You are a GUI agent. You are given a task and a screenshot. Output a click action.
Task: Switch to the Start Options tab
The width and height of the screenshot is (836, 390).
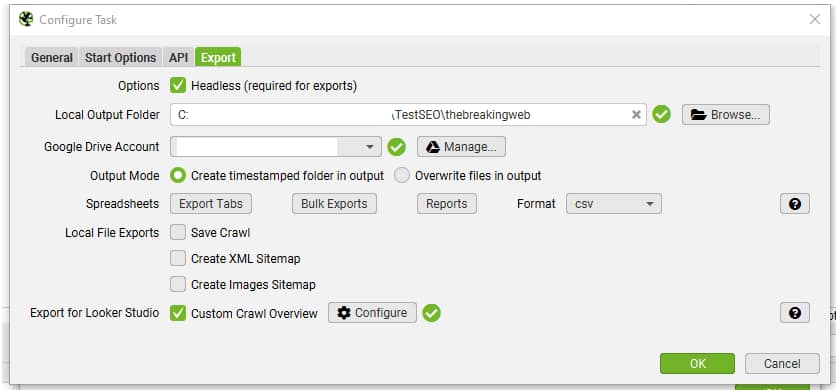tap(120, 58)
